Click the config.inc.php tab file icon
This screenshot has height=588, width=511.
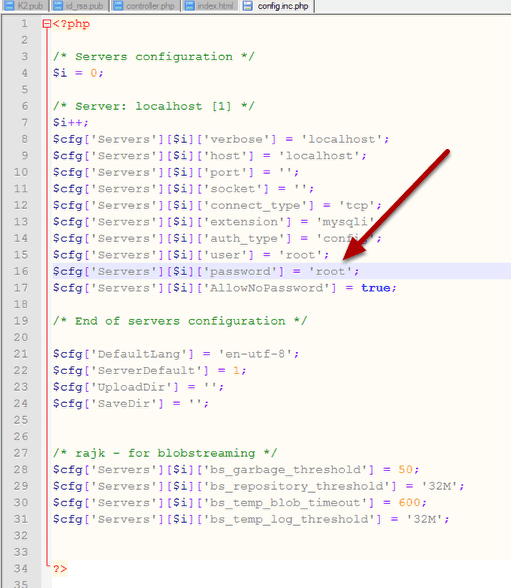click(x=247, y=6)
